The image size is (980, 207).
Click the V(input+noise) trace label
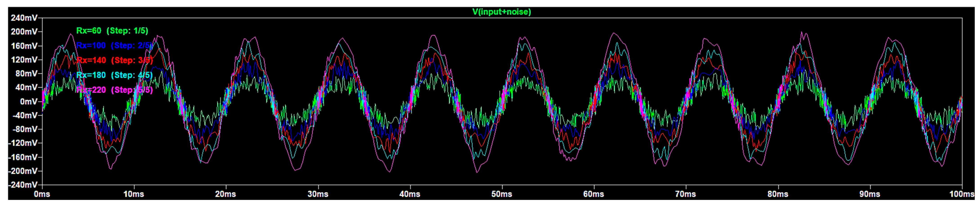tap(501, 12)
